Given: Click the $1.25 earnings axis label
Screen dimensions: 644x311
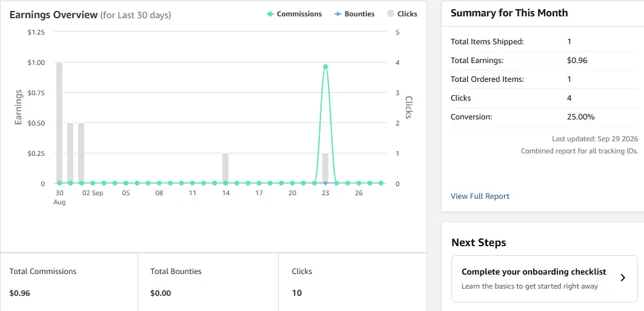Looking at the screenshot, I should click(36, 32).
